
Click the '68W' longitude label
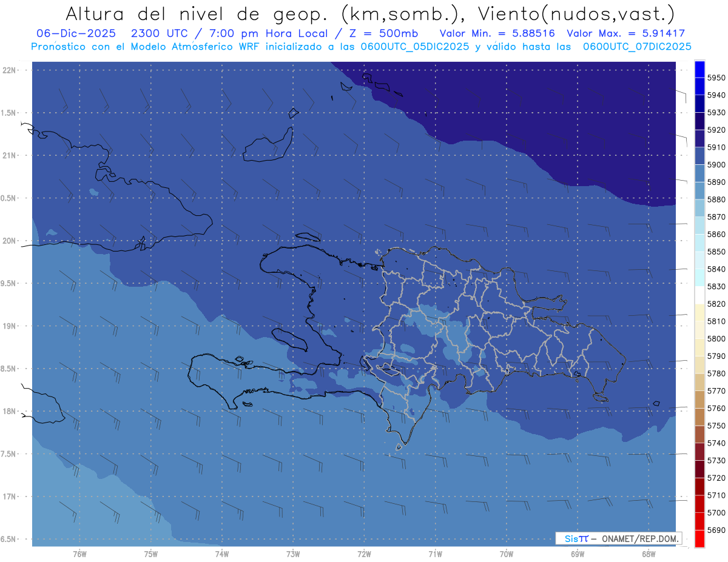pyautogui.click(x=649, y=554)
